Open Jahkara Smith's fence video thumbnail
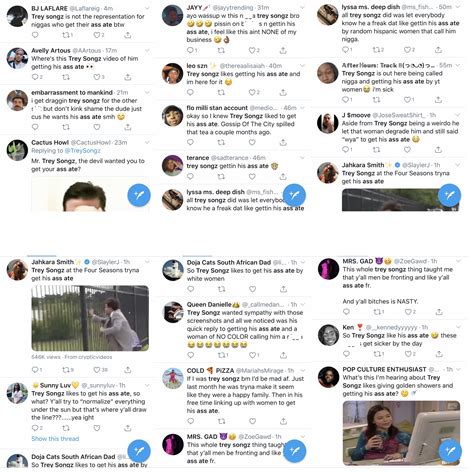This screenshot has height=472, width=474. pyautogui.click(x=90, y=318)
